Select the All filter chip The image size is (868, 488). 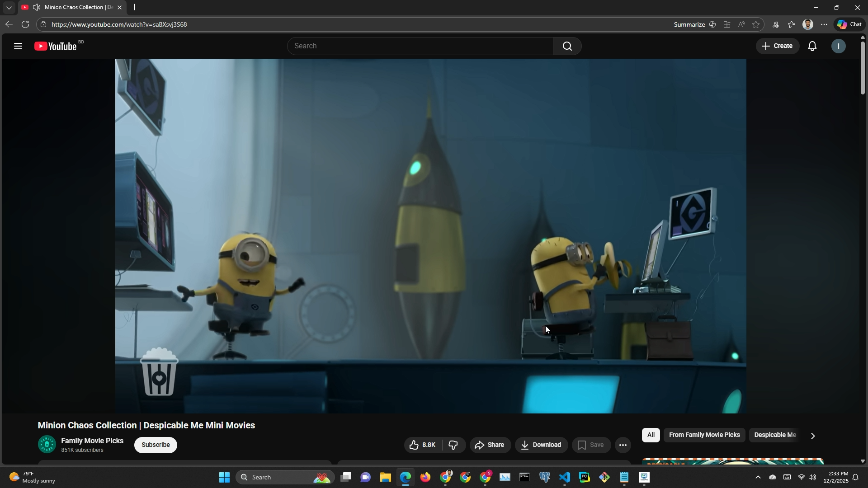[x=651, y=435]
